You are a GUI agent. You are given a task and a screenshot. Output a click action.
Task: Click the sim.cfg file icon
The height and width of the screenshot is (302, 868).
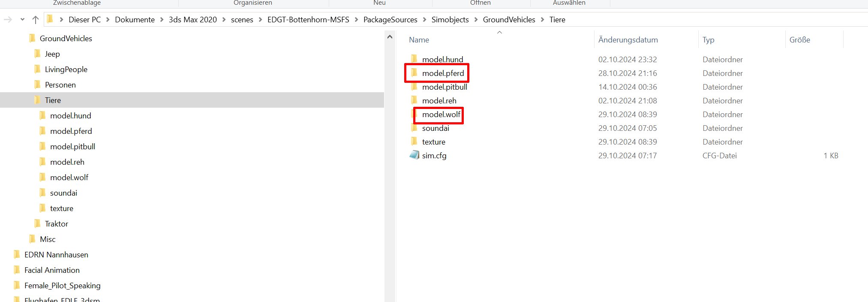point(414,155)
